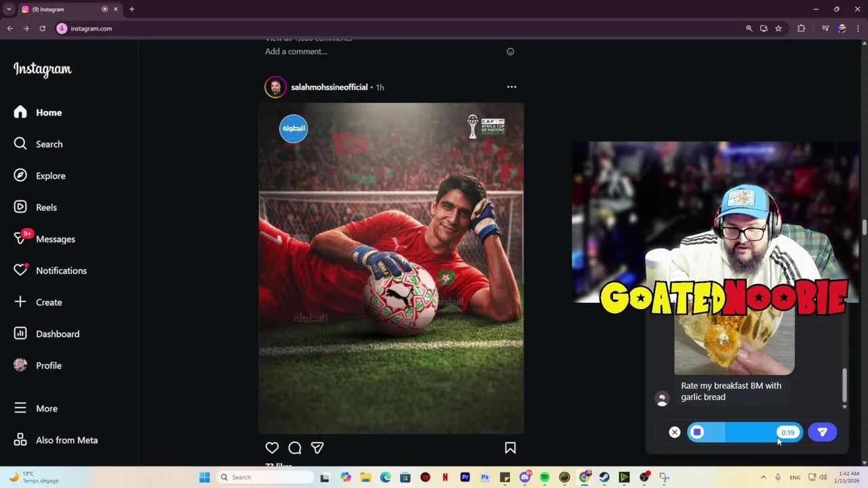
Task: Open Chrome's three-dot menu
Action: tap(858, 28)
